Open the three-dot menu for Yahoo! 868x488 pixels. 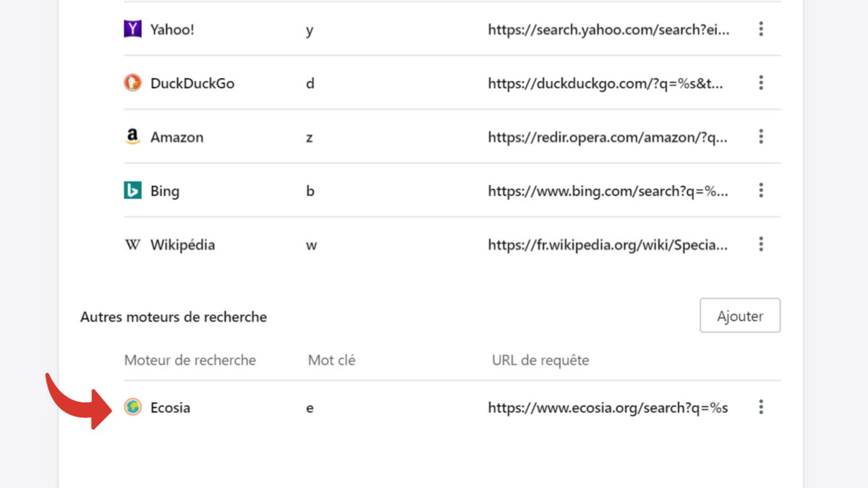pyautogui.click(x=761, y=29)
